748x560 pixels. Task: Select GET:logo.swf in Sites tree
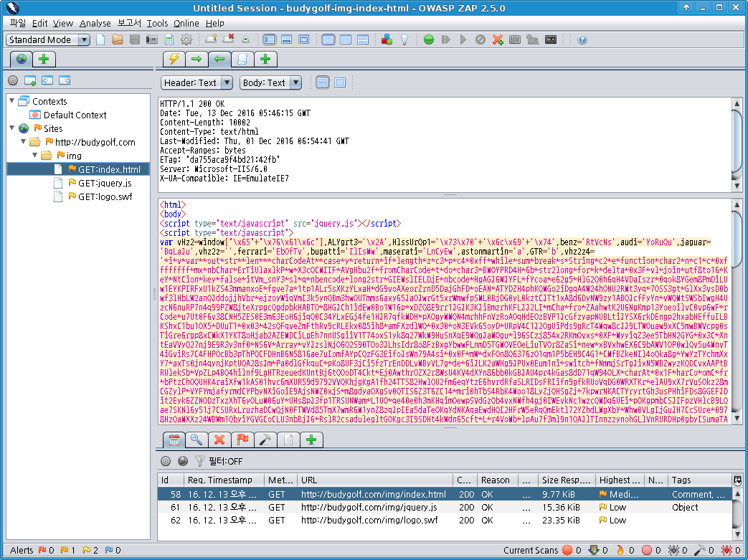tap(105, 196)
